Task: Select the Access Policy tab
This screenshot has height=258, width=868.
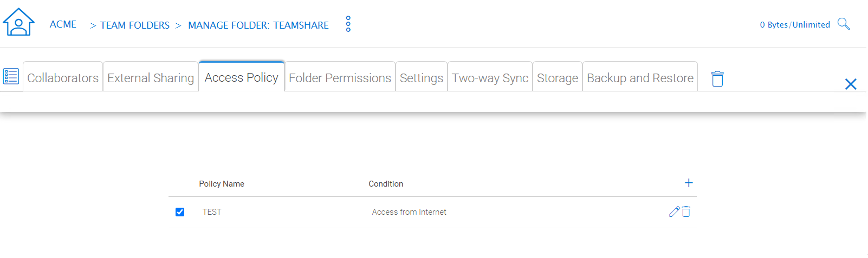Action: pos(242,76)
